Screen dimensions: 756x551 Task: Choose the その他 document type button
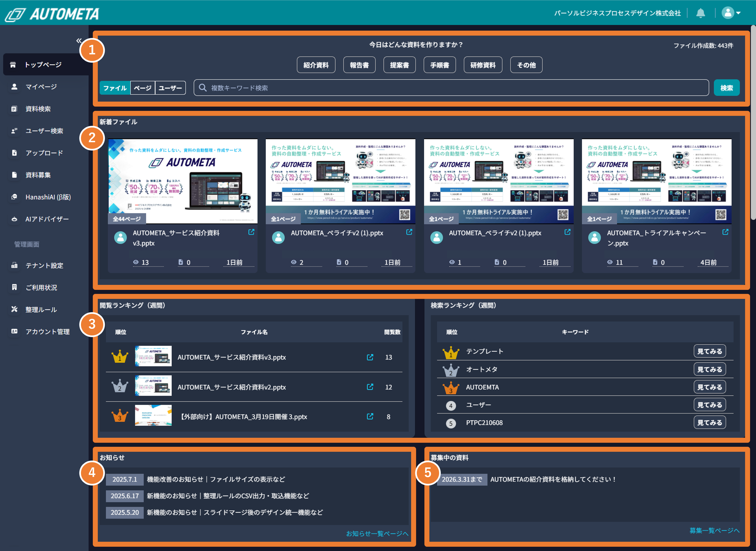(x=526, y=65)
